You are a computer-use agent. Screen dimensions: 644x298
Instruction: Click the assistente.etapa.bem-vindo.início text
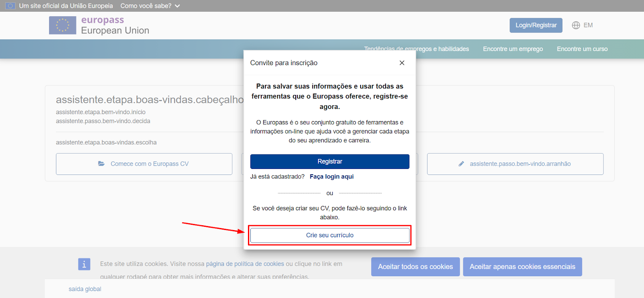pyautogui.click(x=101, y=112)
